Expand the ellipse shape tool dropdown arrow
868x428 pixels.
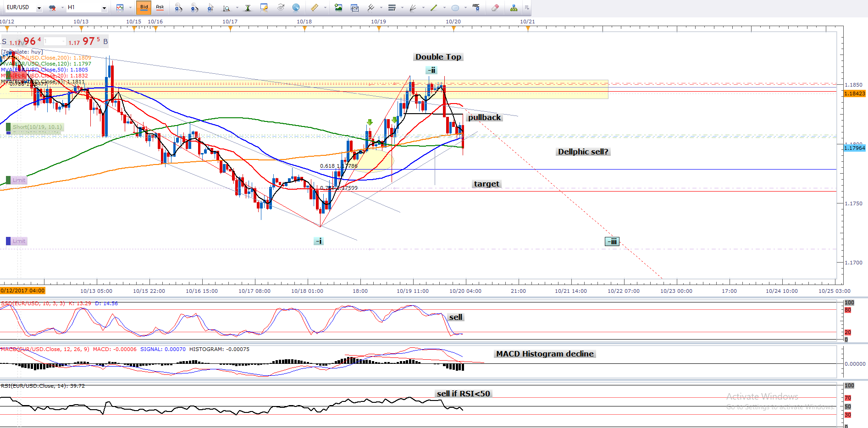click(465, 8)
